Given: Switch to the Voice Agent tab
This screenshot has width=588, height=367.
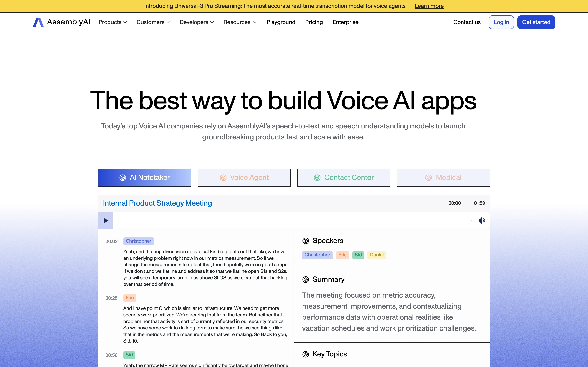Looking at the screenshot, I should click(x=244, y=178).
